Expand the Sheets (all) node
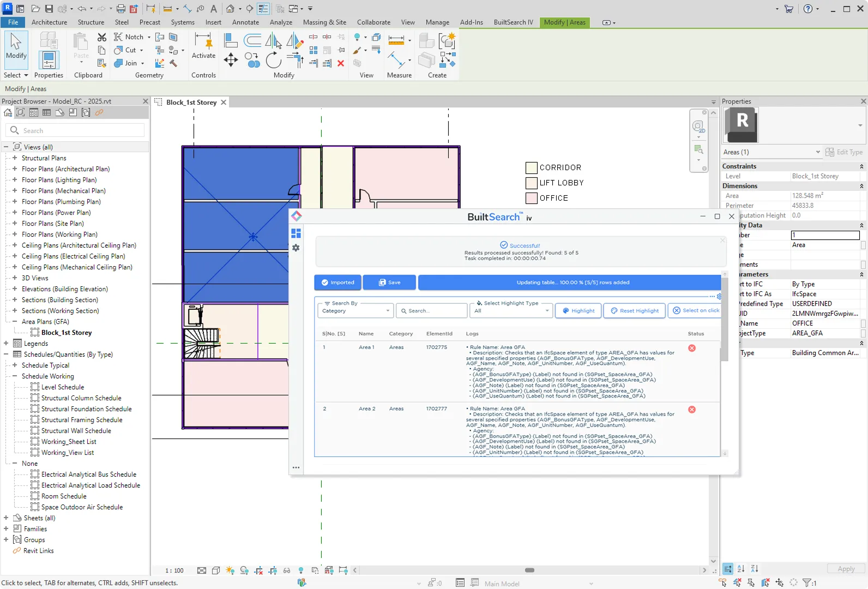 point(6,518)
